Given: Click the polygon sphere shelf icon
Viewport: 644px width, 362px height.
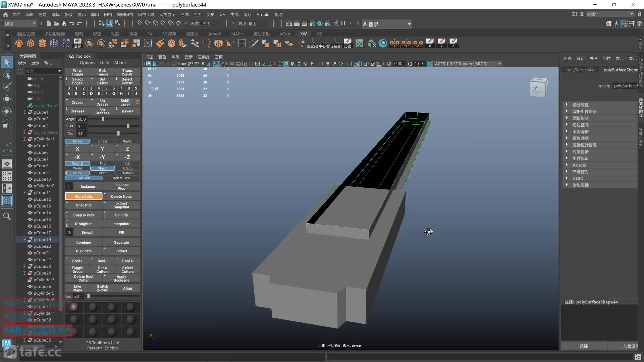Looking at the screenshot, I should (x=19, y=43).
